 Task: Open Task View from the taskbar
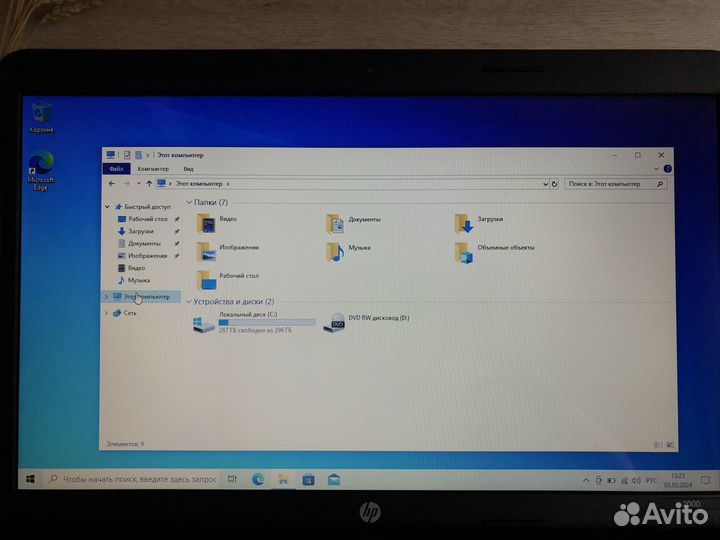click(x=232, y=479)
